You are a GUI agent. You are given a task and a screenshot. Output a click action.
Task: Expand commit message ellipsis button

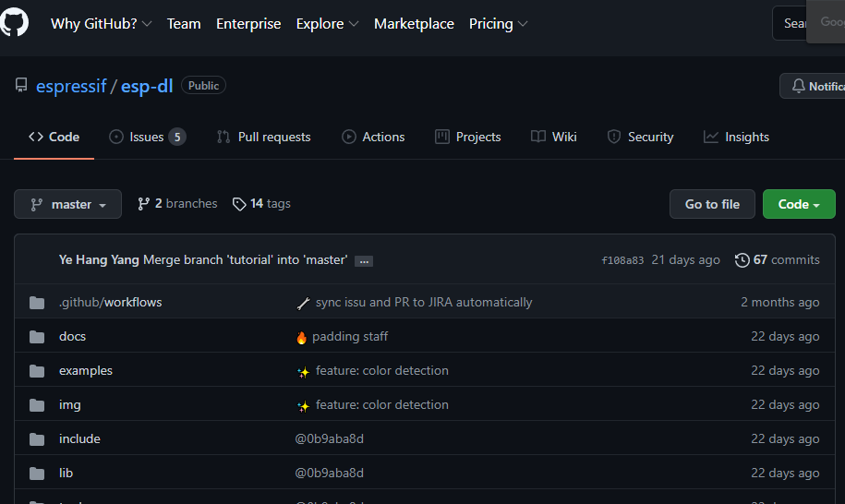coord(364,261)
